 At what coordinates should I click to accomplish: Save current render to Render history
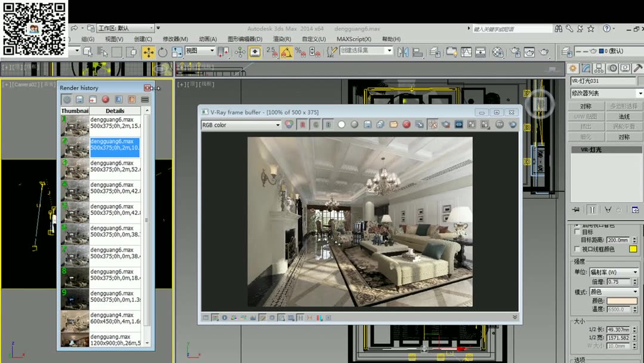click(79, 99)
